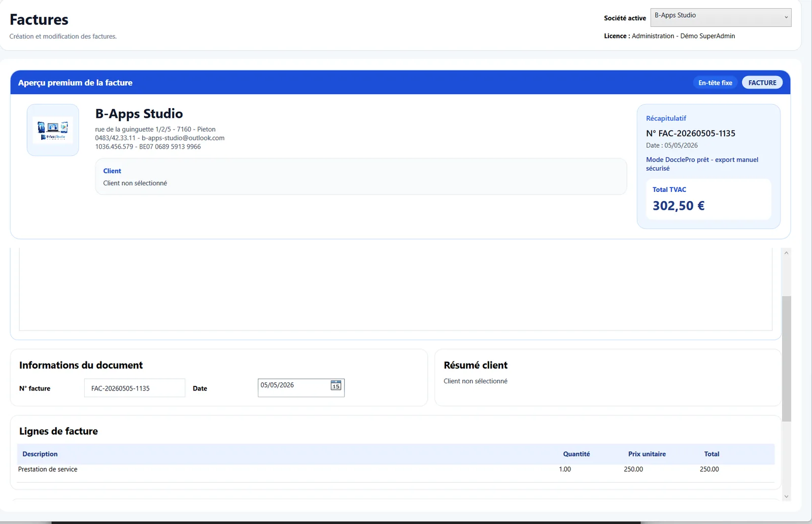The width and height of the screenshot is (812, 524).
Task: Click the 'Lignes de facture' heading
Action: [x=58, y=431]
